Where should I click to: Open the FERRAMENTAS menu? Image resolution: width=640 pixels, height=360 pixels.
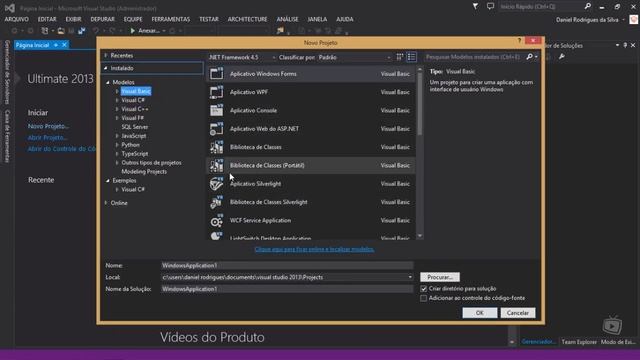[x=171, y=19]
